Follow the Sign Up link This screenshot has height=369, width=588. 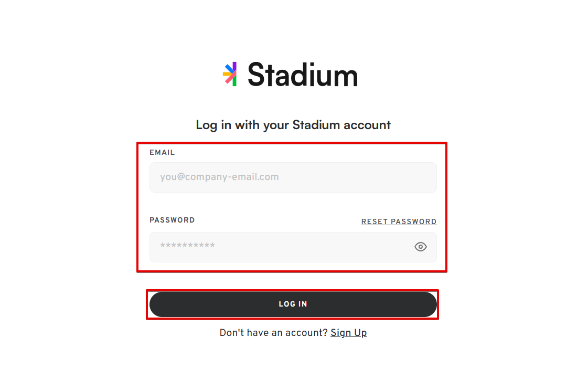tap(348, 333)
